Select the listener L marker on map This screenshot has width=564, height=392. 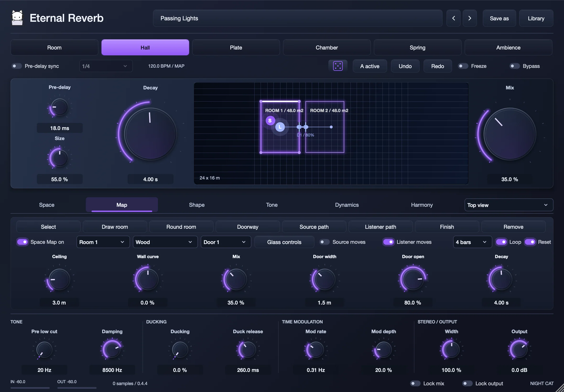tap(280, 127)
